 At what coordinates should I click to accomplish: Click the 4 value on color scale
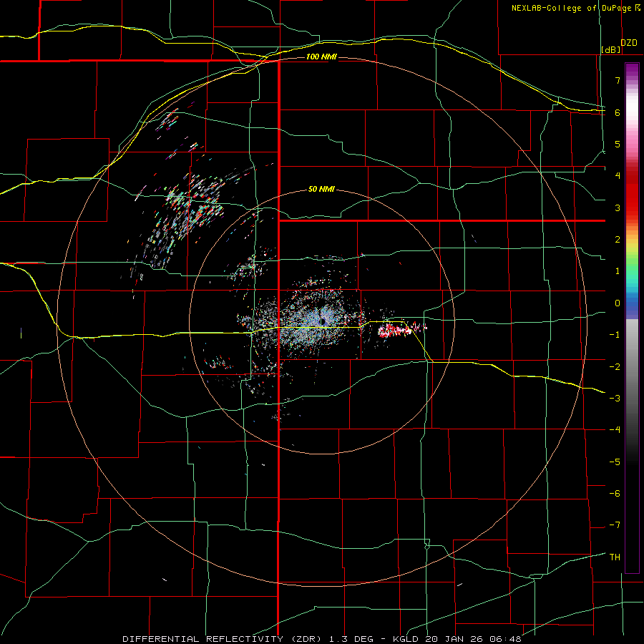coord(618,176)
